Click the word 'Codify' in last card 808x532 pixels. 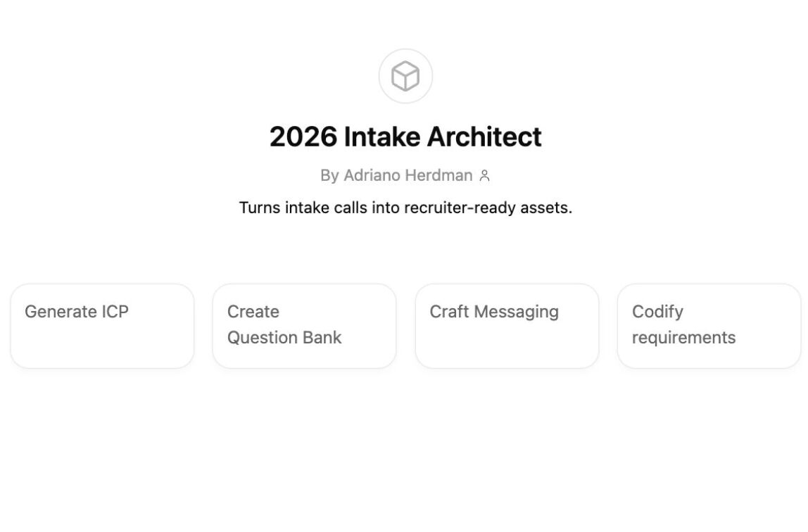point(657,312)
